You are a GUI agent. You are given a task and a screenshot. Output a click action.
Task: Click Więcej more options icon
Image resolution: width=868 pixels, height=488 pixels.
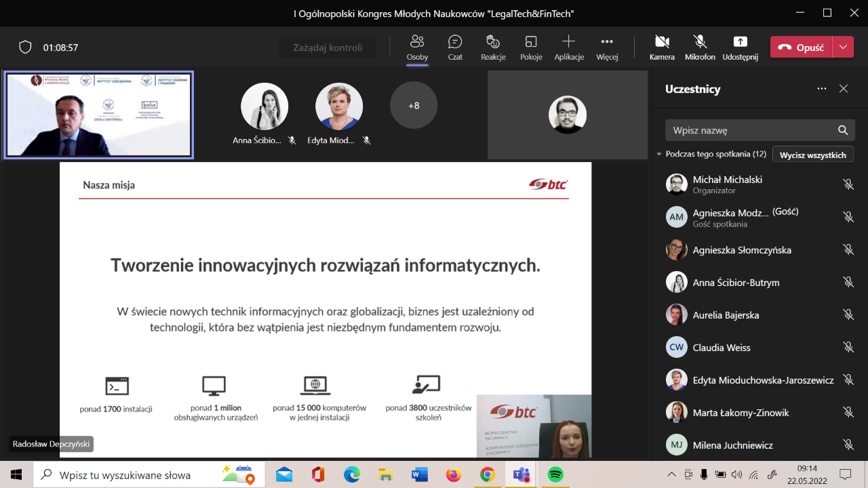coord(607,47)
